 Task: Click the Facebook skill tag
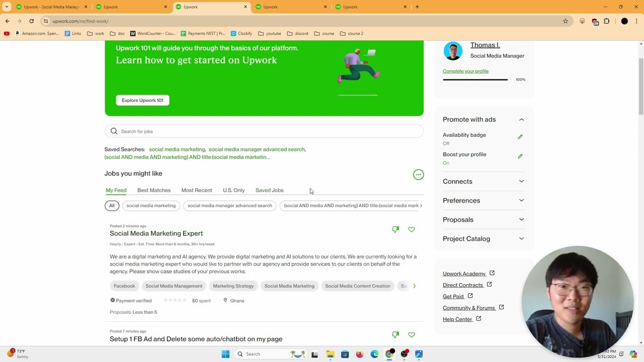click(124, 286)
